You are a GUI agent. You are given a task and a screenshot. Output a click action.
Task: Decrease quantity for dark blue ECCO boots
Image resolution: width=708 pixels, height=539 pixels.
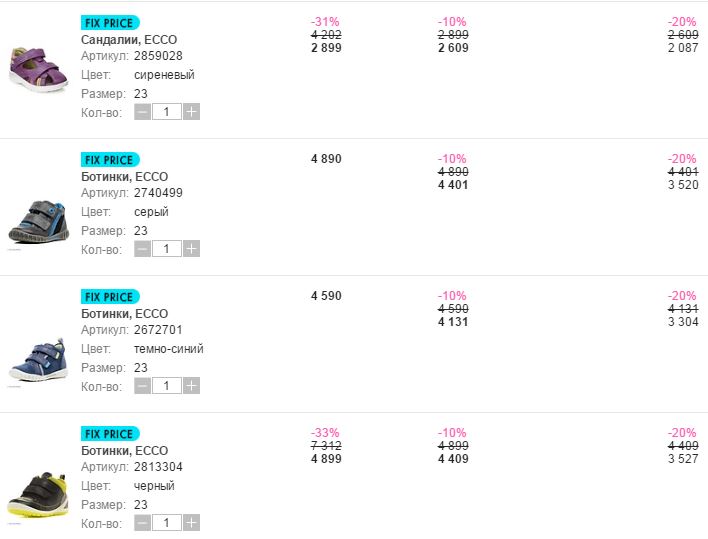[x=143, y=386]
